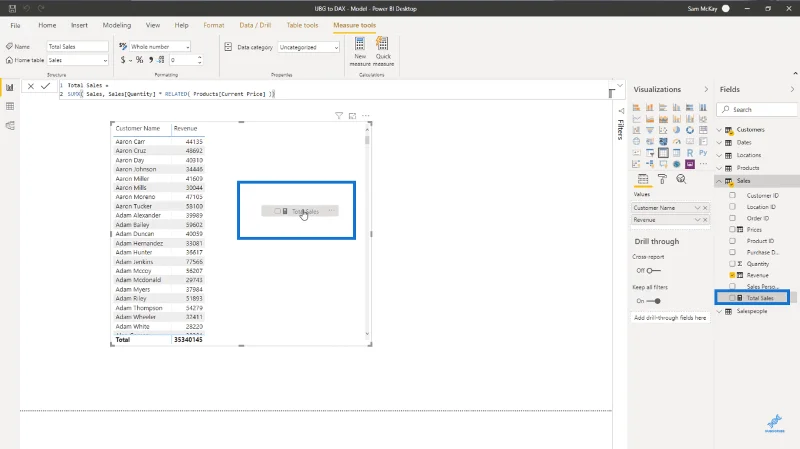Switch to Model view icon
Image resolution: width=800 pixels, height=449 pixels.
point(10,126)
